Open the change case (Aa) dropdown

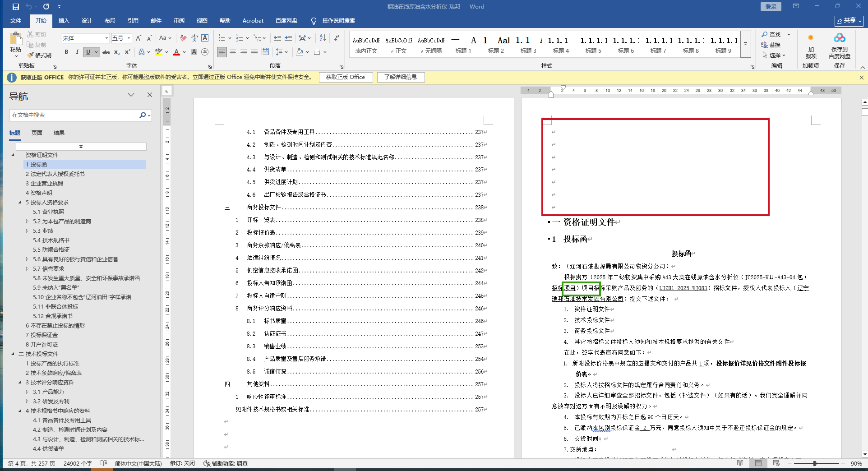point(165,38)
